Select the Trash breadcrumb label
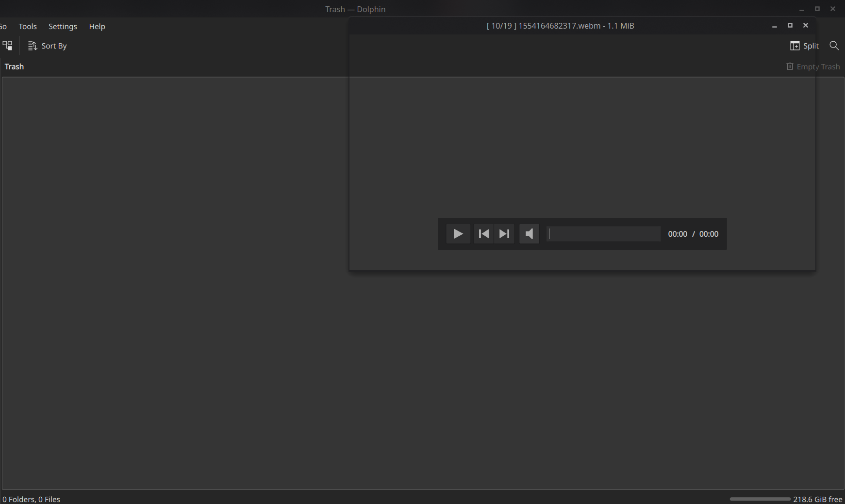This screenshot has width=845, height=504. pos(14,66)
